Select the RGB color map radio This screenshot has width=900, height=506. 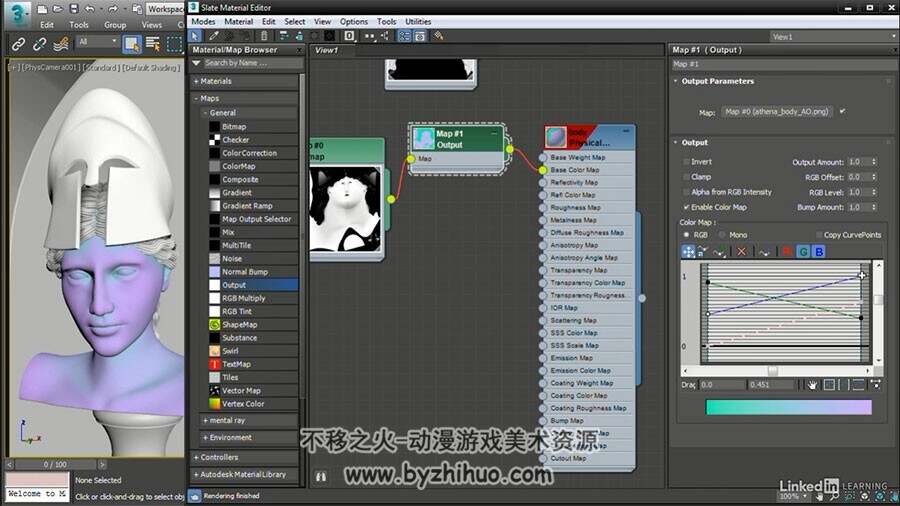tap(686, 235)
